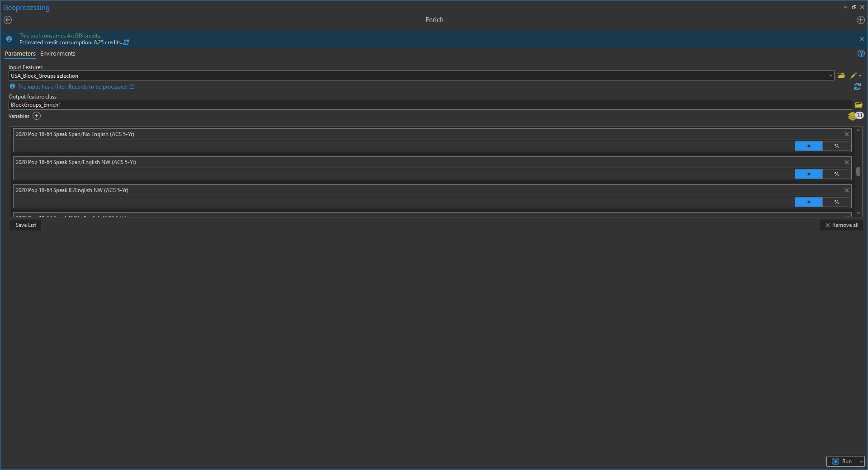Browse for Input Features with folder icon

(x=841, y=76)
